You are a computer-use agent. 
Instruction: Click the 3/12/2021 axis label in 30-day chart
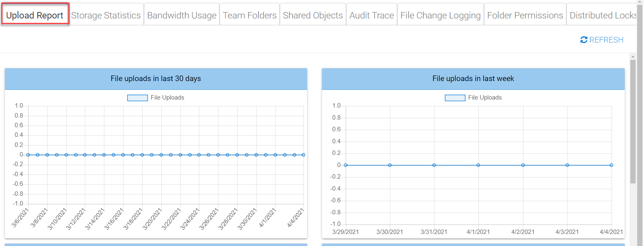tap(76, 219)
